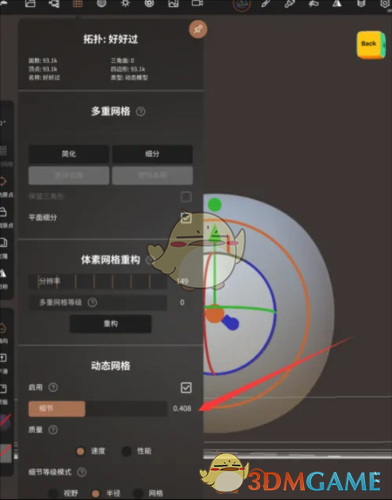Click the 0.408 detail value
This screenshot has width=392, height=500.
[x=182, y=409]
